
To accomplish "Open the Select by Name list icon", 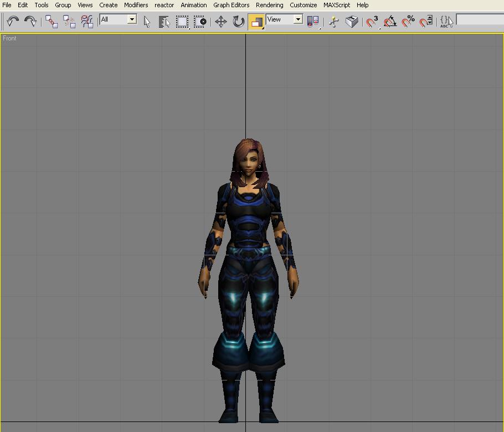I will pos(164,22).
